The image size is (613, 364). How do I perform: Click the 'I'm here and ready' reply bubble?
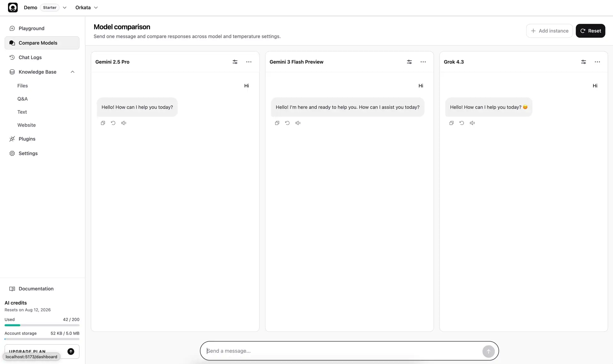click(x=348, y=107)
